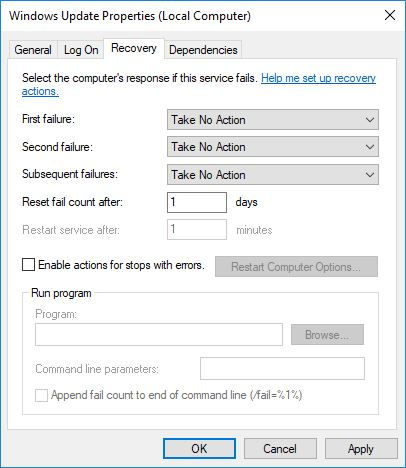Click the Restart service after minutes field
The image size is (406, 468).
197,230
